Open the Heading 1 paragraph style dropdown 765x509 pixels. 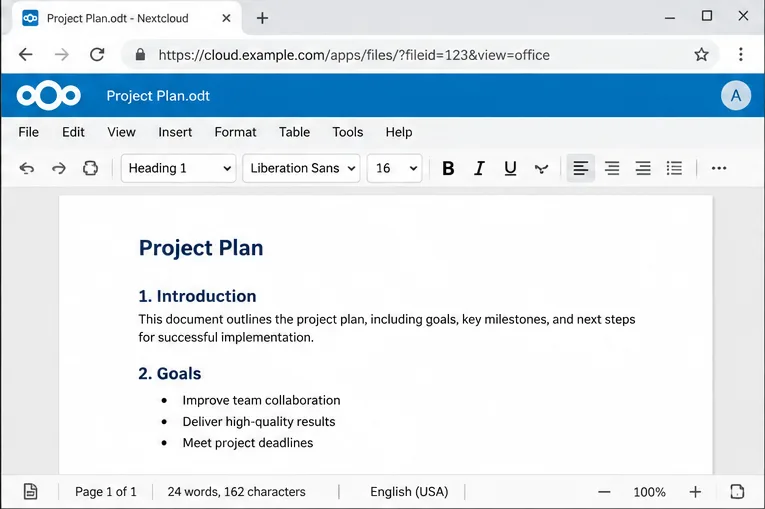pyautogui.click(x=179, y=168)
